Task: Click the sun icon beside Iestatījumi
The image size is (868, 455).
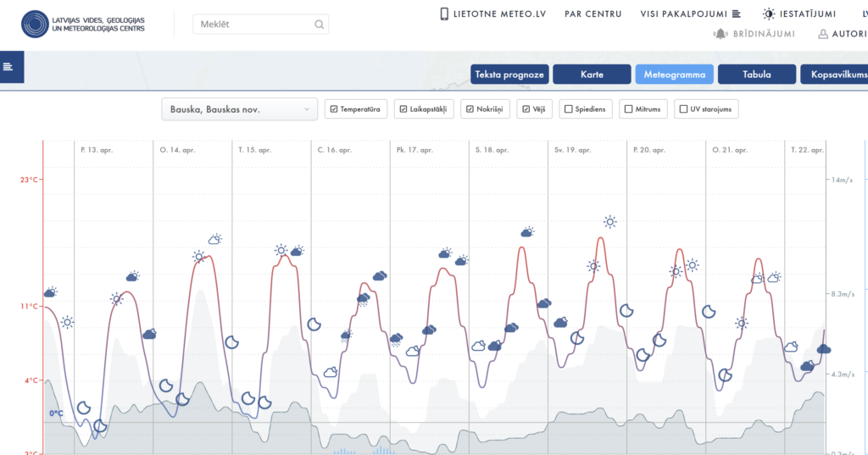Action: (x=768, y=14)
